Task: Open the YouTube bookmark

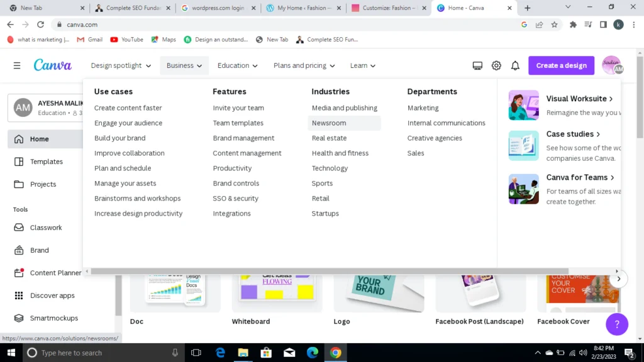Action: (x=126, y=40)
